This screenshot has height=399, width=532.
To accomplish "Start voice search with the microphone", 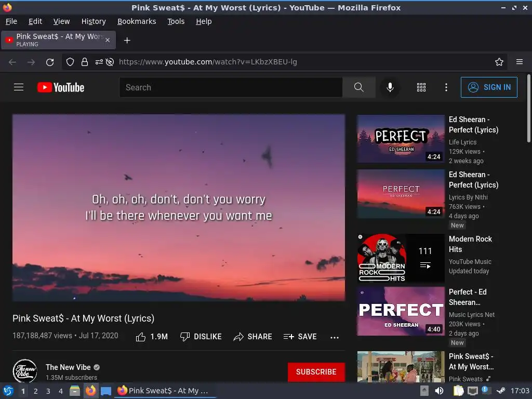I will (390, 87).
